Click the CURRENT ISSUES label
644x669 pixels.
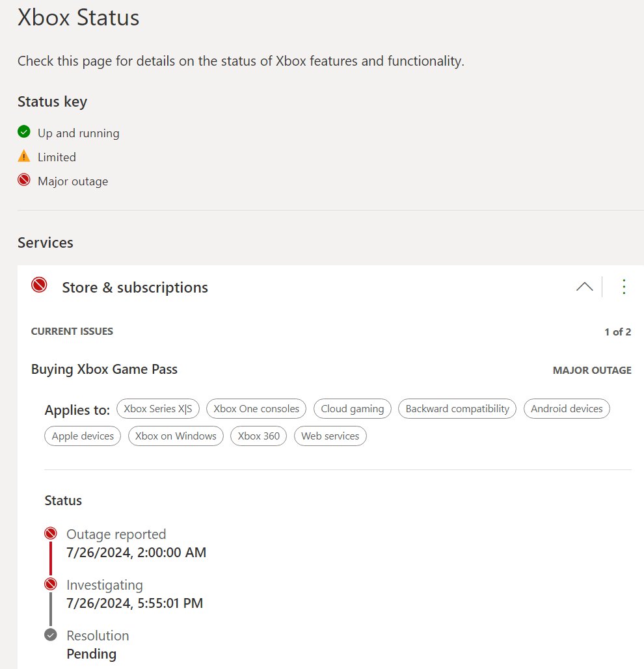coord(72,332)
